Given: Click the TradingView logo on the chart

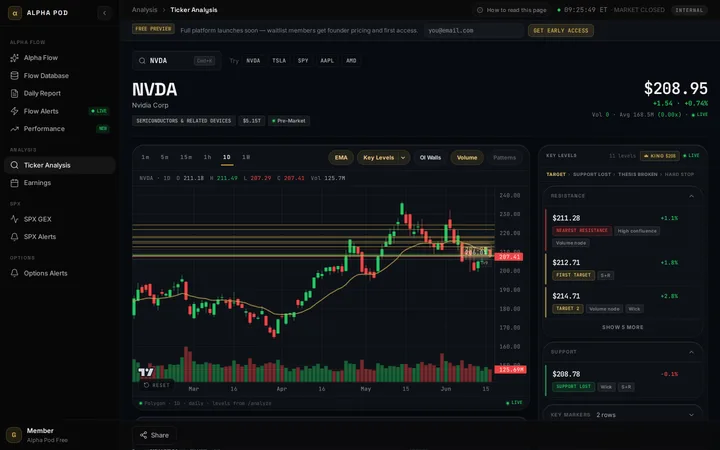Looking at the screenshot, I should pyautogui.click(x=146, y=372).
